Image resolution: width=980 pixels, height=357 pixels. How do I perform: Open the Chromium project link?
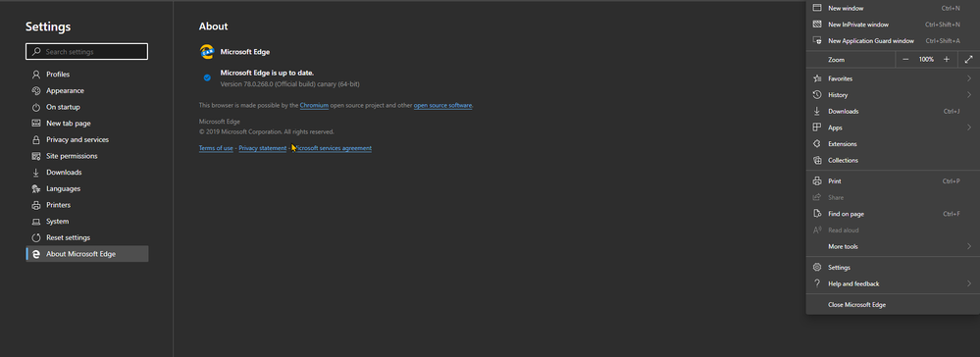[314, 106]
